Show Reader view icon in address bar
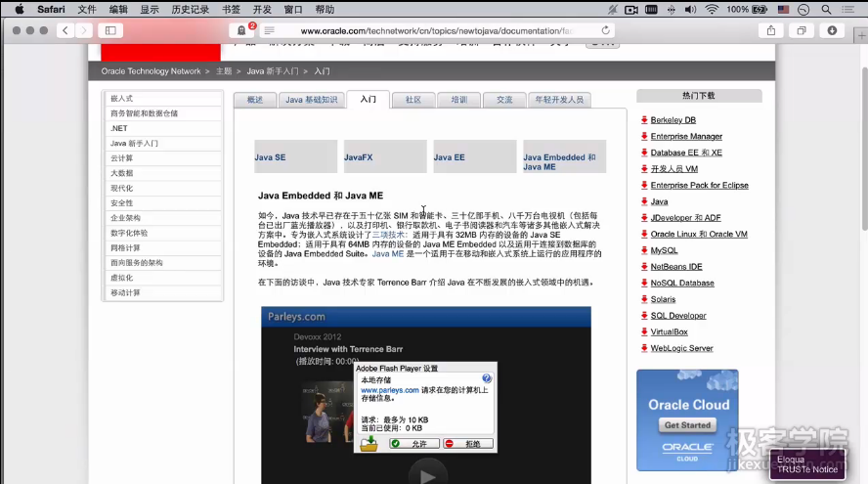 point(269,30)
